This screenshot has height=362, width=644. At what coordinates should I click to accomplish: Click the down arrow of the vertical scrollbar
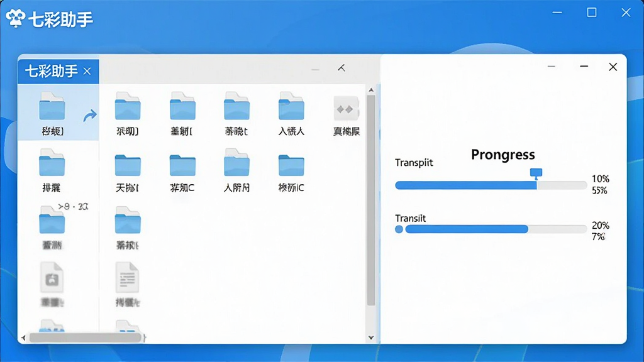tap(371, 337)
